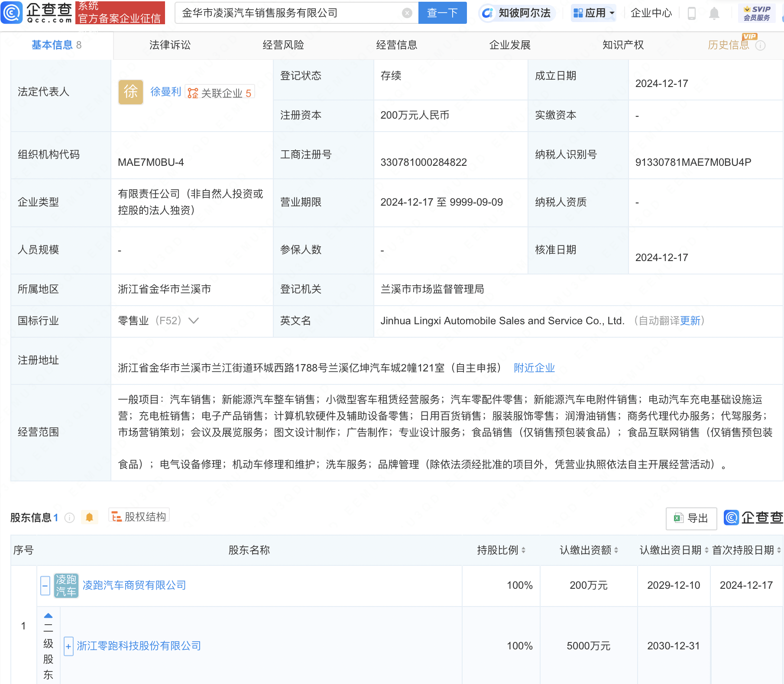Select the 基本信息 tab
Viewport: 784px width, 684px height.
tap(56, 45)
